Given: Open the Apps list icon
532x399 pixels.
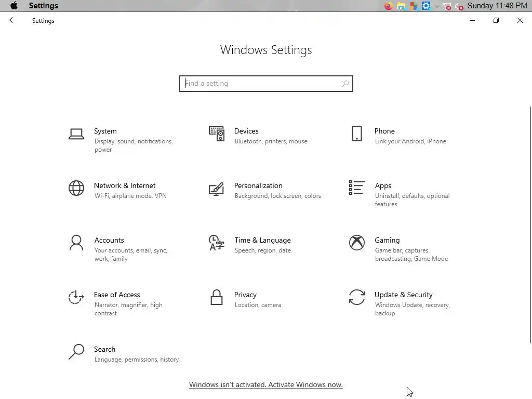Looking at the screenshot, I should (356, 188).
